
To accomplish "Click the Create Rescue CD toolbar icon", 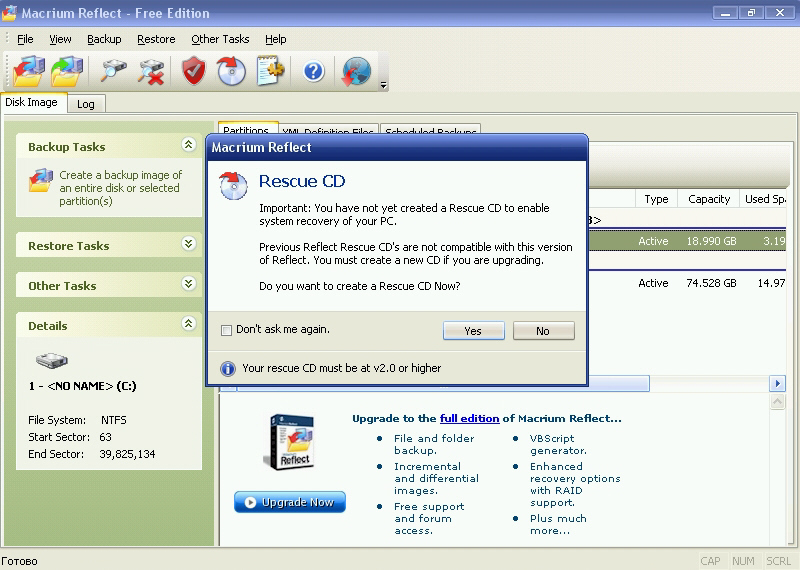I will (232, 71).
